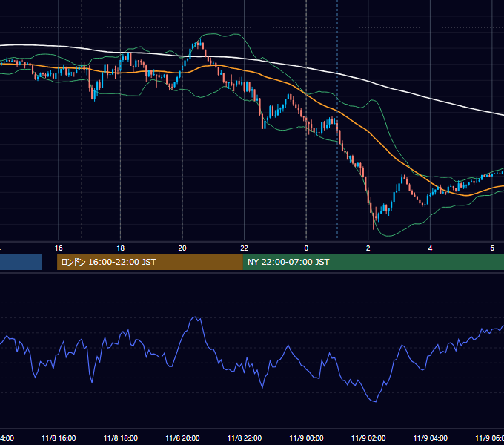The width and height of the screenshot is (504, 445).
Task: Click the 11/9 00:00 date label
Action: click(306, 438)
